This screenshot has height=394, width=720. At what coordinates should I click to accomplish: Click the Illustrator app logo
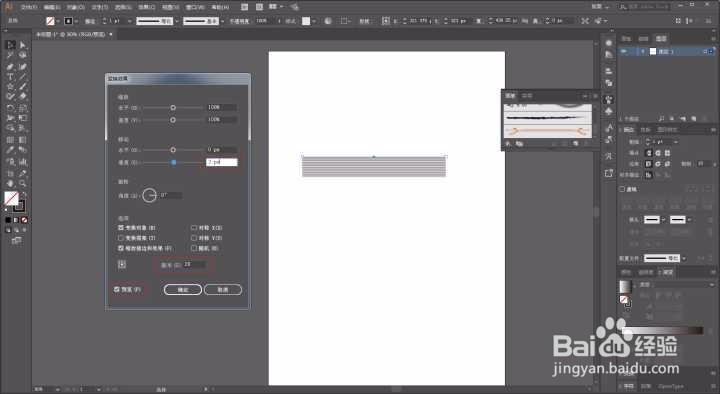(7, 6)
